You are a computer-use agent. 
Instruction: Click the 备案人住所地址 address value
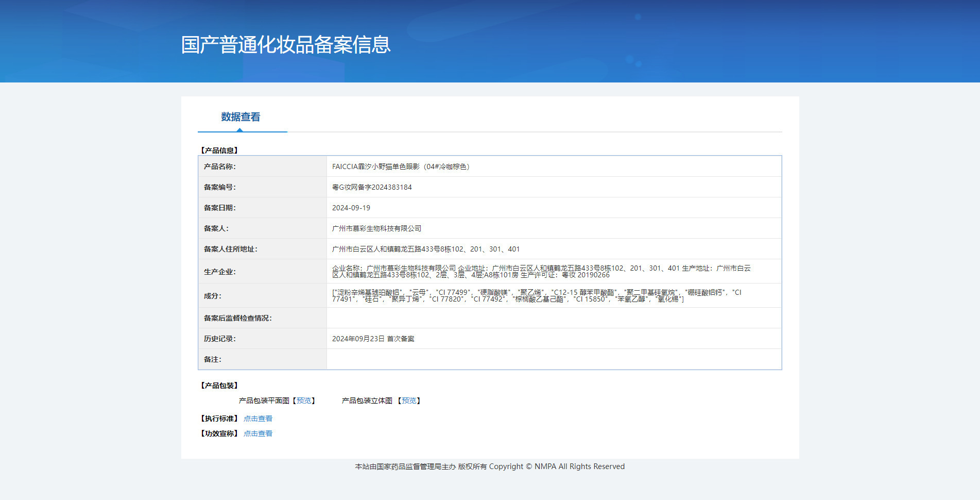[x=425, y=249]
